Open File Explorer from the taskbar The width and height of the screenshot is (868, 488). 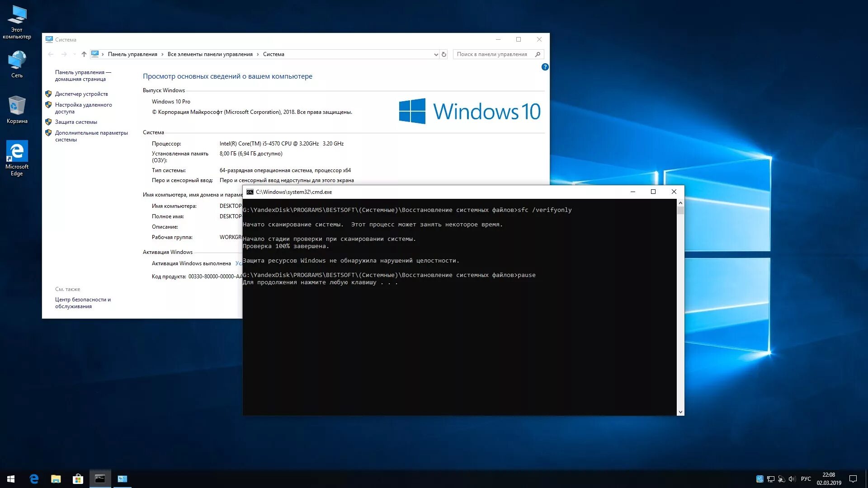[x=56, y=479]
